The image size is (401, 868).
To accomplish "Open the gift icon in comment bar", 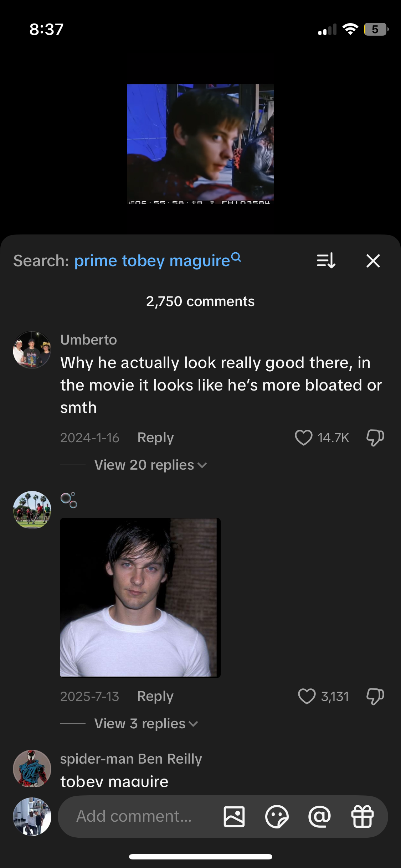I will tap(362, 816).
